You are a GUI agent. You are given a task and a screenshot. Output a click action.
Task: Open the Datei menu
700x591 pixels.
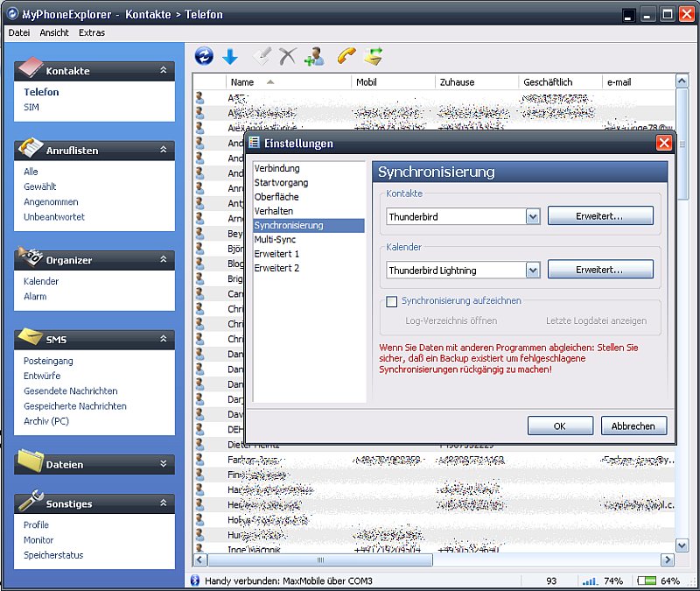click(x=17, y=32)
